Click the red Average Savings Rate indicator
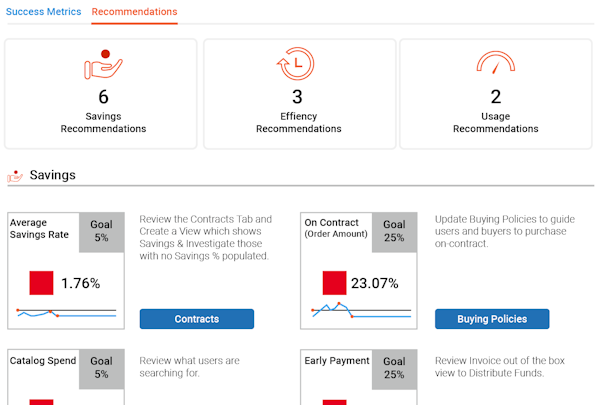The width and height of the screenshot is (600, 405). tap(42, 283)
